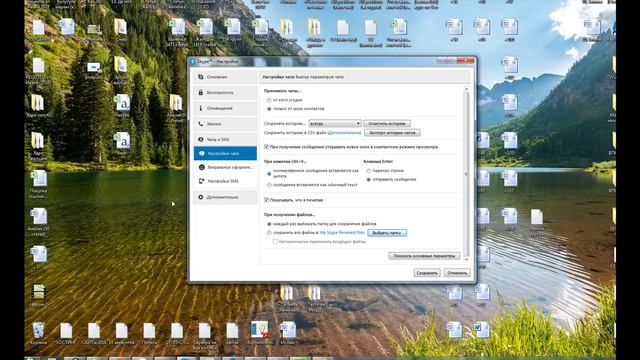Screen dimensions: 640x360
Task: Open the Чаты и SMS section
Action: 225,140
